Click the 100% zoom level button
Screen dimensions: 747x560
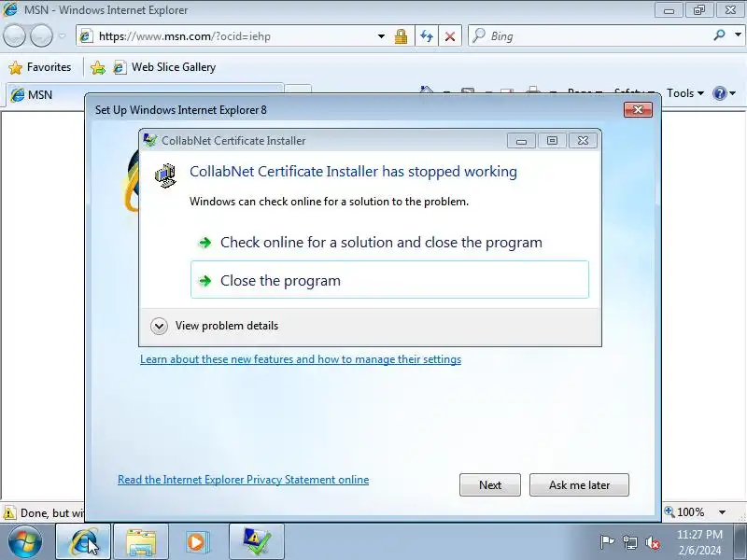(684, 511)
